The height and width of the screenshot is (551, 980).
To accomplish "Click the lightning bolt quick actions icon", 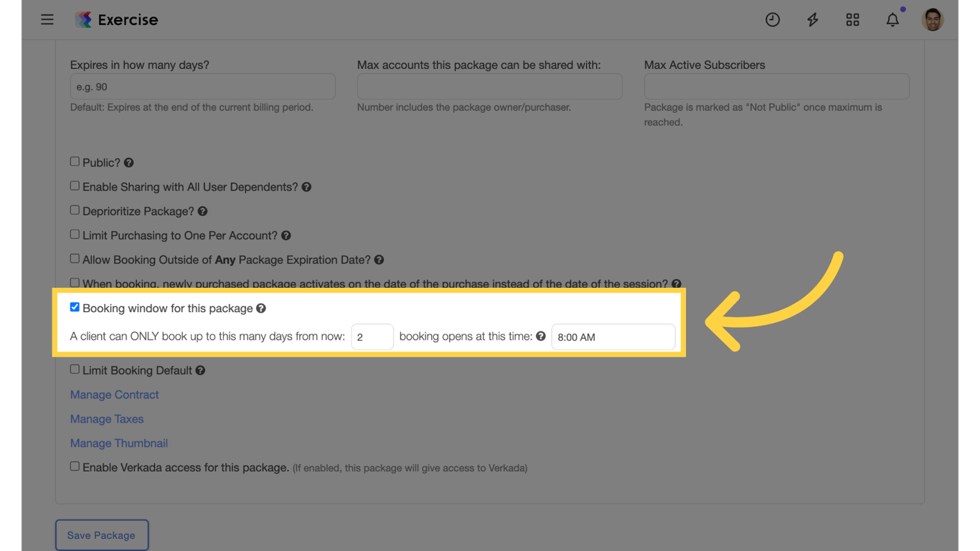I will 812,19.
